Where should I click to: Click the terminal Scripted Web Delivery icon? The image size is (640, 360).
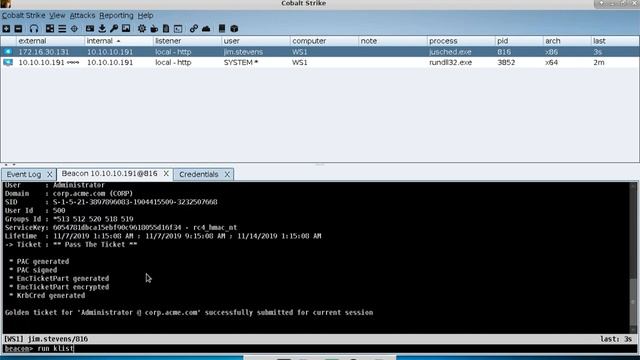click(178, 29)
